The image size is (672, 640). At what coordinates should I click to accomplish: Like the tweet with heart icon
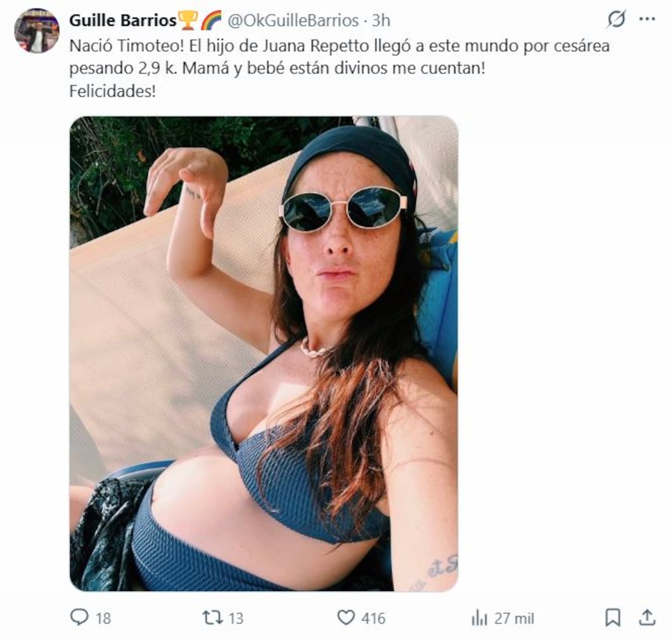(x=346, y=618)
